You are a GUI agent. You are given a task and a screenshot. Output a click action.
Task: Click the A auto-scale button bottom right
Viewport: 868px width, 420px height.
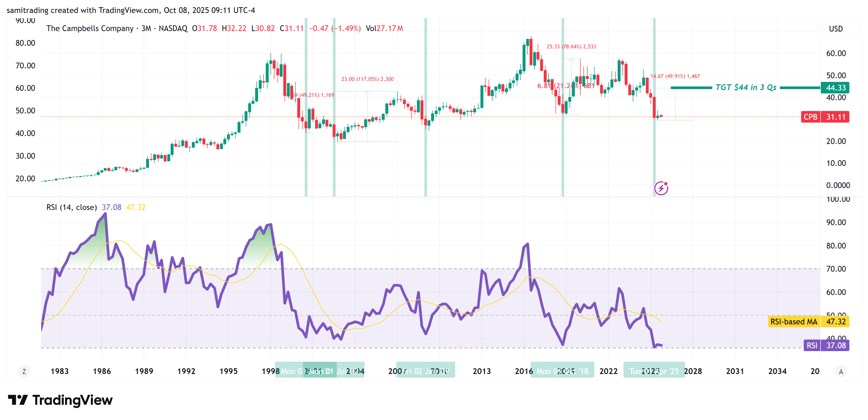point(841,371)
